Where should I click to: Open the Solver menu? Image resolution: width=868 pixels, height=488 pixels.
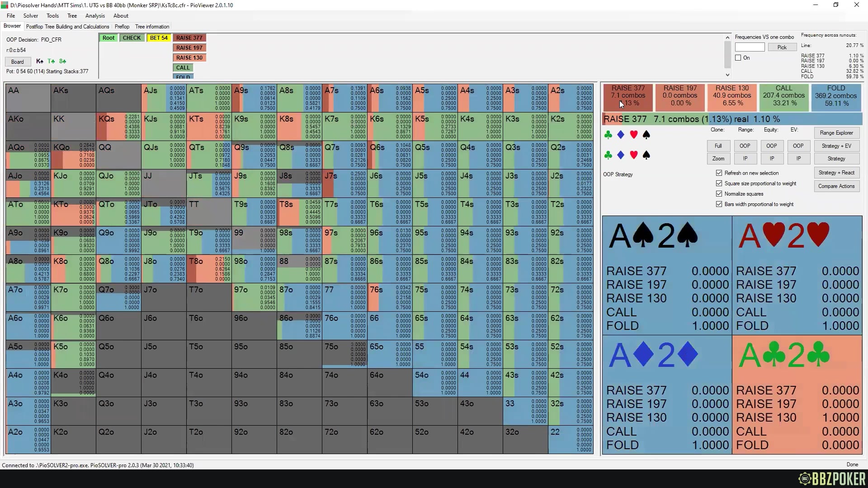pyautogui.click(x=31, y=16)
